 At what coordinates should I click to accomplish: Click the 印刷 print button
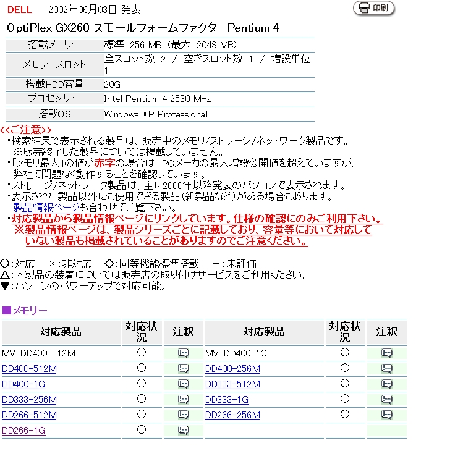(374, 8)
